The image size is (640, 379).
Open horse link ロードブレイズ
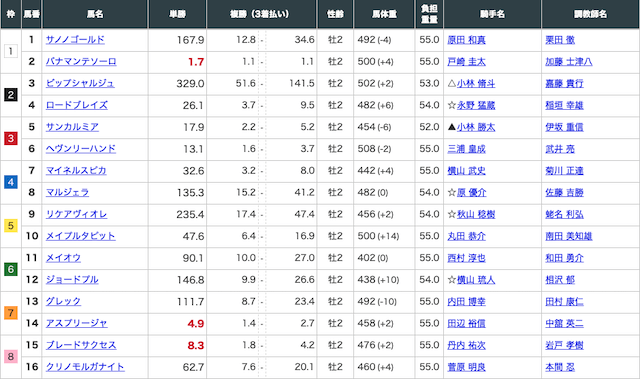[77, 105]
